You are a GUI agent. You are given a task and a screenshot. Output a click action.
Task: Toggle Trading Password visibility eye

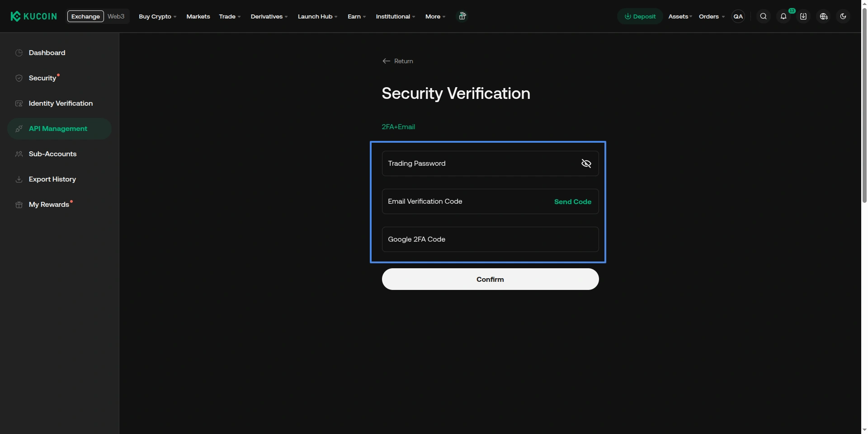pos(586,163)
